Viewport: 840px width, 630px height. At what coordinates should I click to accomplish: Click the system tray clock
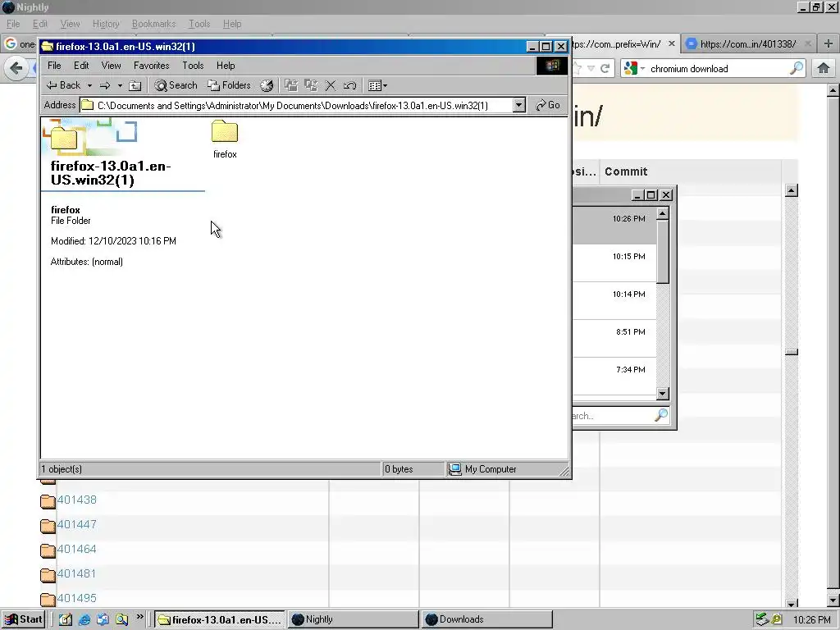(812, 620)
